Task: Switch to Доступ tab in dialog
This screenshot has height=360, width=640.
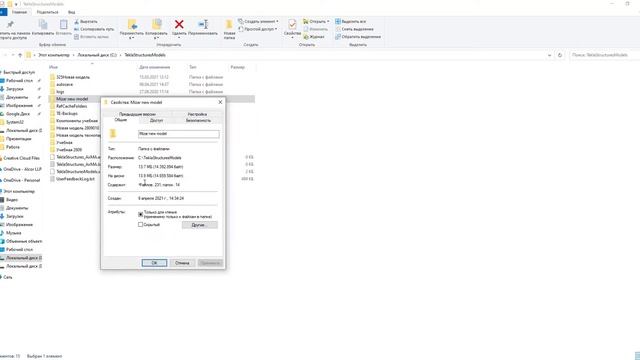Action: click(156, 120)
